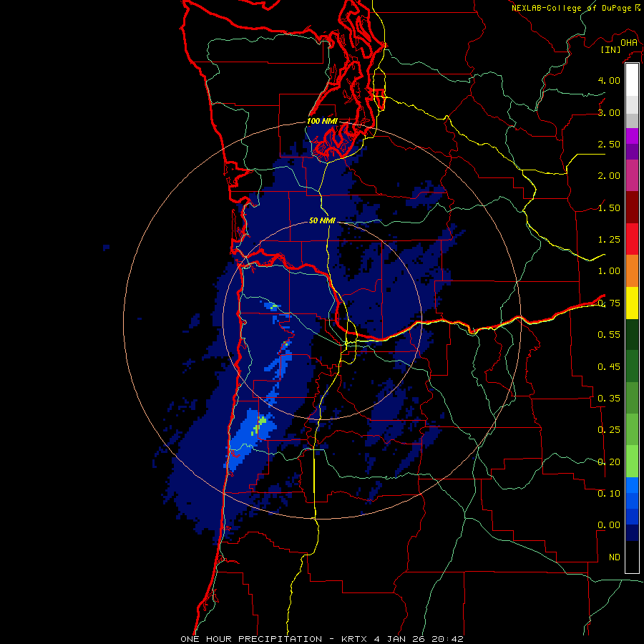Screen dimensions: 644x644
Task: Click the black ND legend swatch
Action: [x=632, y=557]
